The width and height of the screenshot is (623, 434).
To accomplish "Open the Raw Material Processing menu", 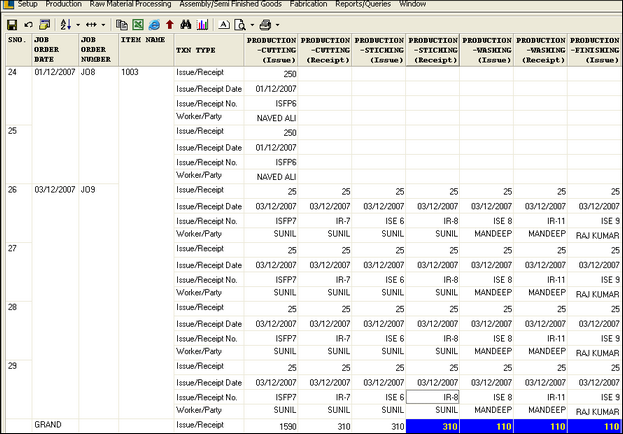I will [x=130, y=4].
